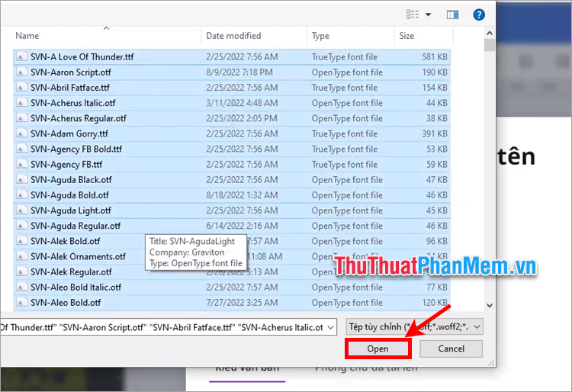The image size is (572, 392).
Task: Click font icon of SVN-Agency FB.ttf
Action: pos(21,165)
